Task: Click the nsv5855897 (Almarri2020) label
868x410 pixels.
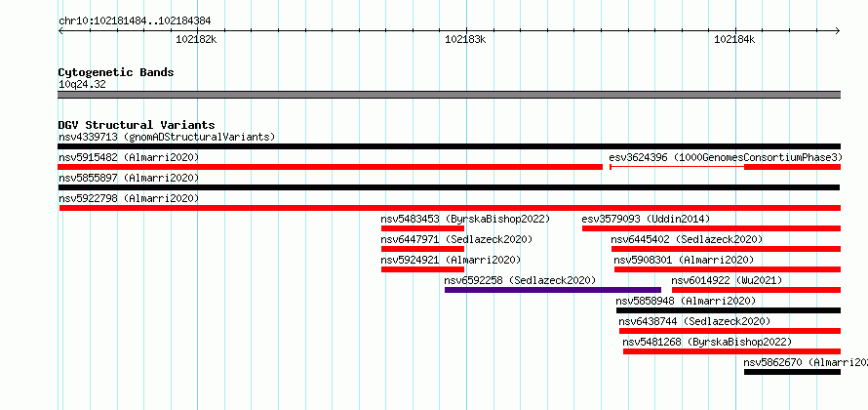Action: point(129,178)
